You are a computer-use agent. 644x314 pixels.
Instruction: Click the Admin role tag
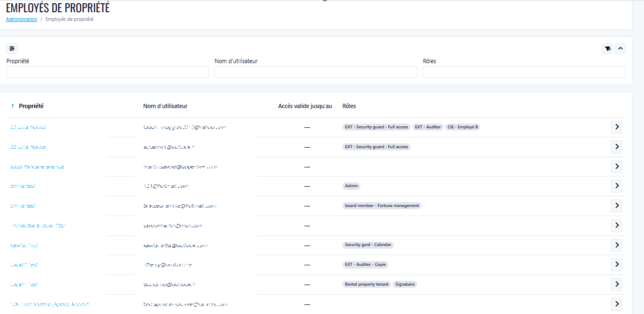pyautogui.click(x=351, y=186)
